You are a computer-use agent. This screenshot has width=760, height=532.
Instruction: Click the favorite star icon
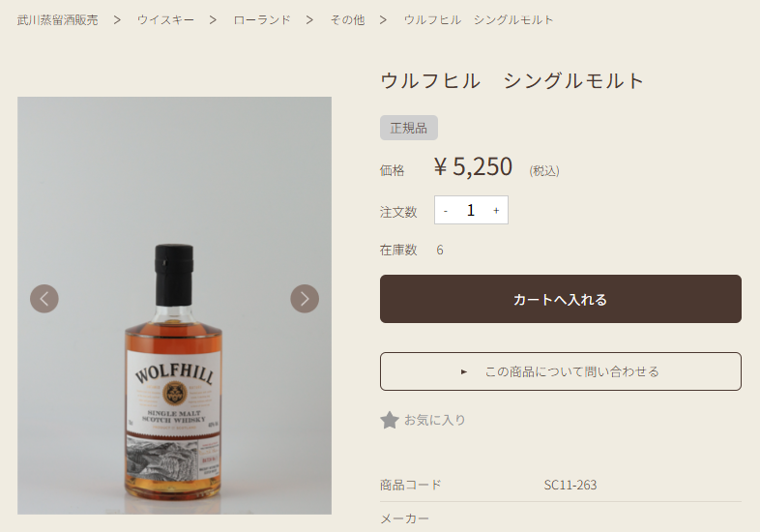[x=390, y=420]
